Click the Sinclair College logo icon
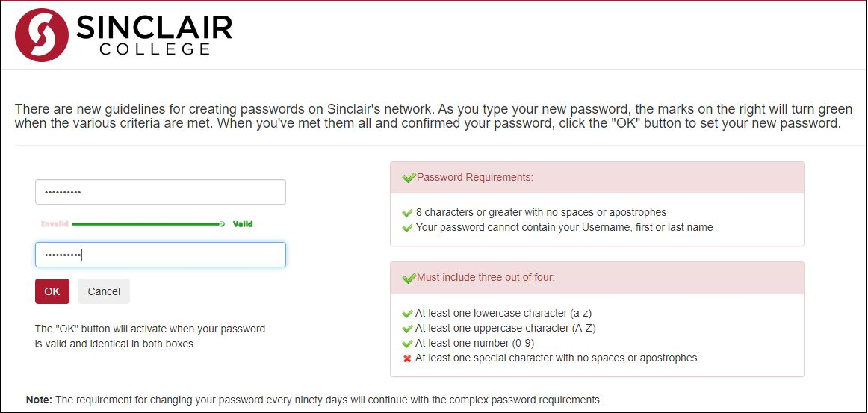This screenshot has width=868, height=413. tap(42, 35)
